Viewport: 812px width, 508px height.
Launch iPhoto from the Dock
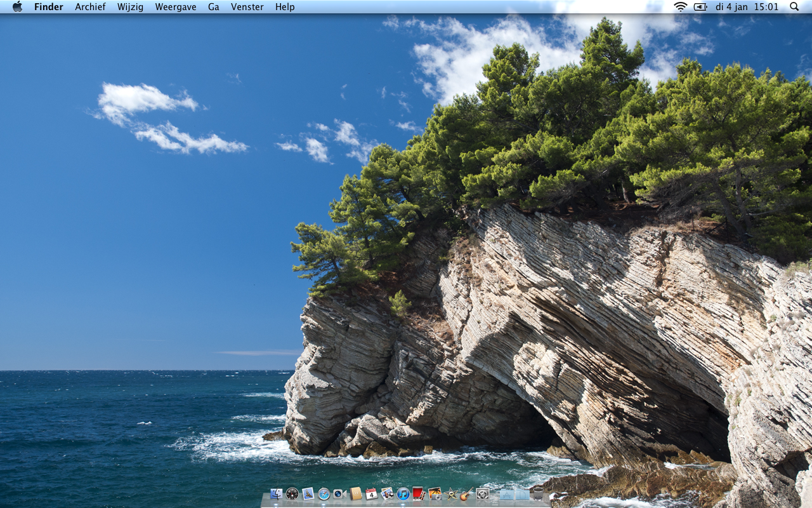(x=435, y=494)
